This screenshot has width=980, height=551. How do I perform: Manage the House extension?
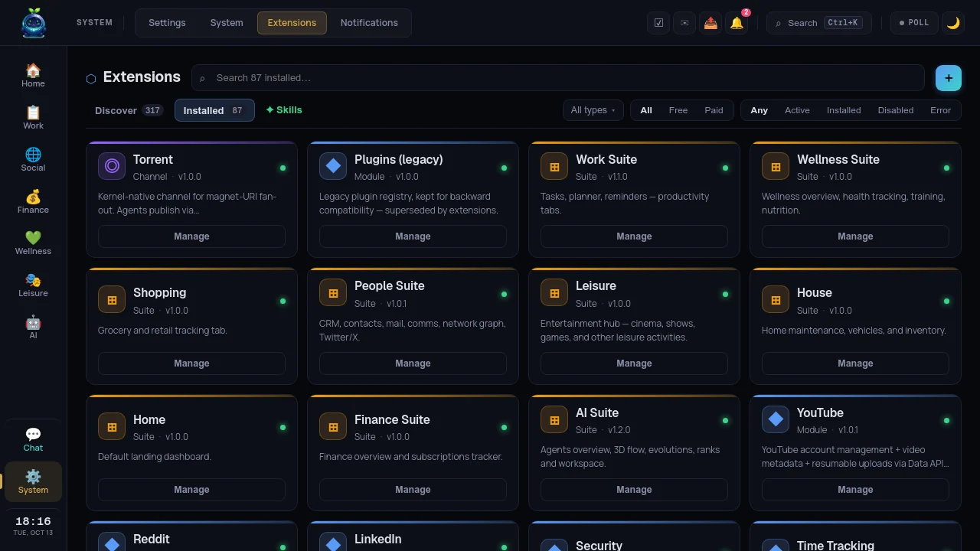click(x=855, y=364)
